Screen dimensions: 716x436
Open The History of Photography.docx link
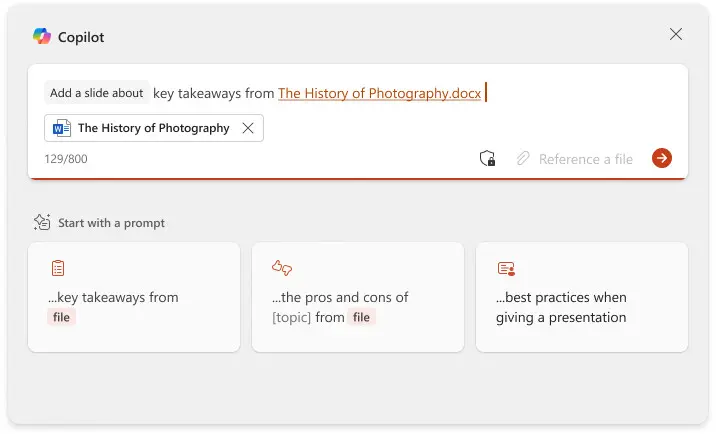point(379,93)
